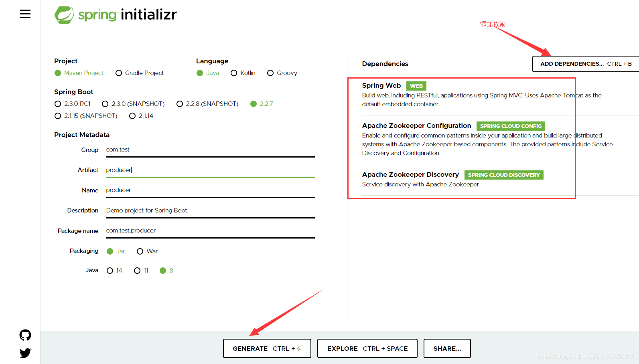
Task: Click the Dependencies heading
Action: click(385, 64)
